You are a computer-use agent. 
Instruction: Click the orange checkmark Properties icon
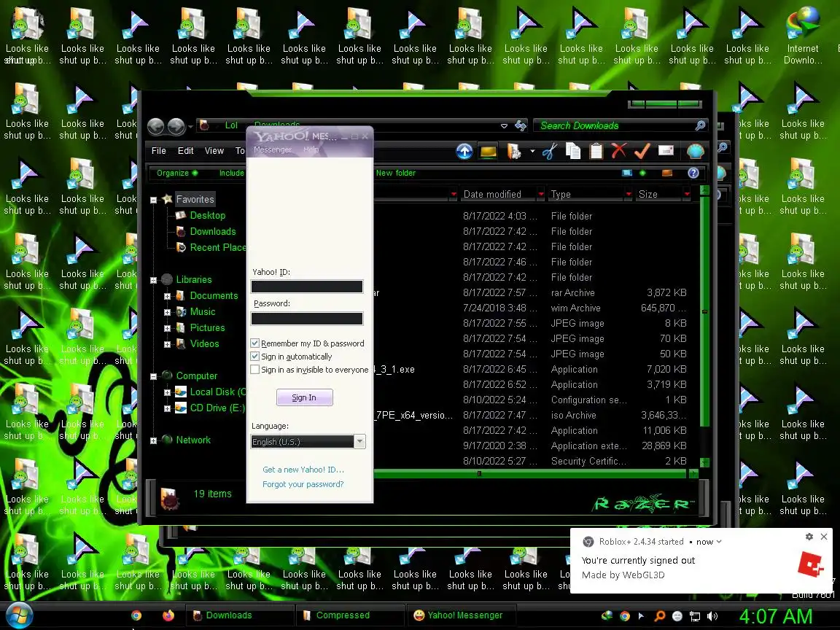[x=642, y=151]
